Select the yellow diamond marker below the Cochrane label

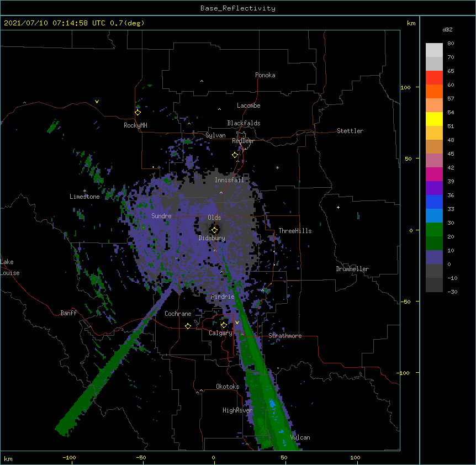[188, 326]
